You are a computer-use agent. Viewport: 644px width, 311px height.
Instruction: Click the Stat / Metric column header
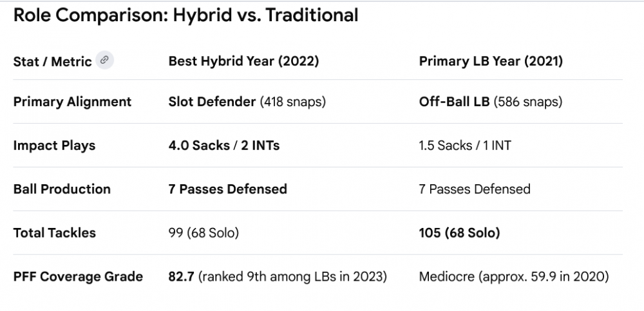click(53, 62)
